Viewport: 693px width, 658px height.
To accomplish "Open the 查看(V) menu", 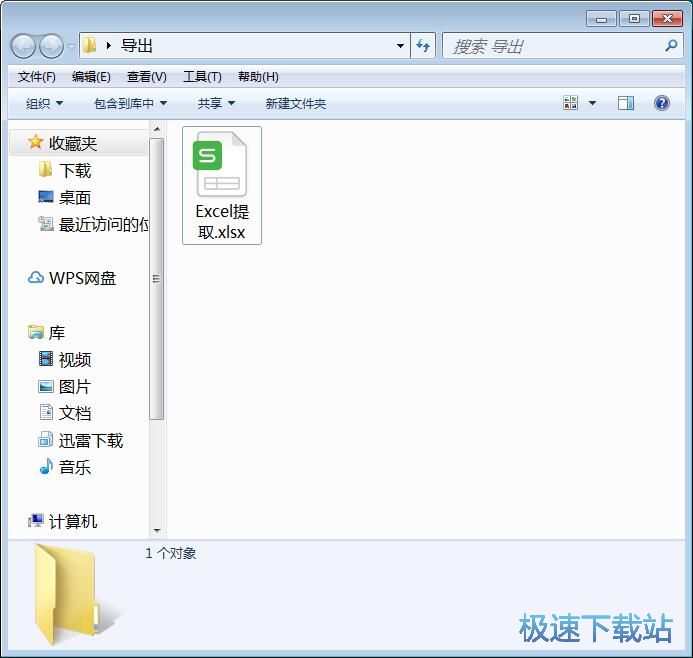I will pyautogui.click(x=147, y=77).
